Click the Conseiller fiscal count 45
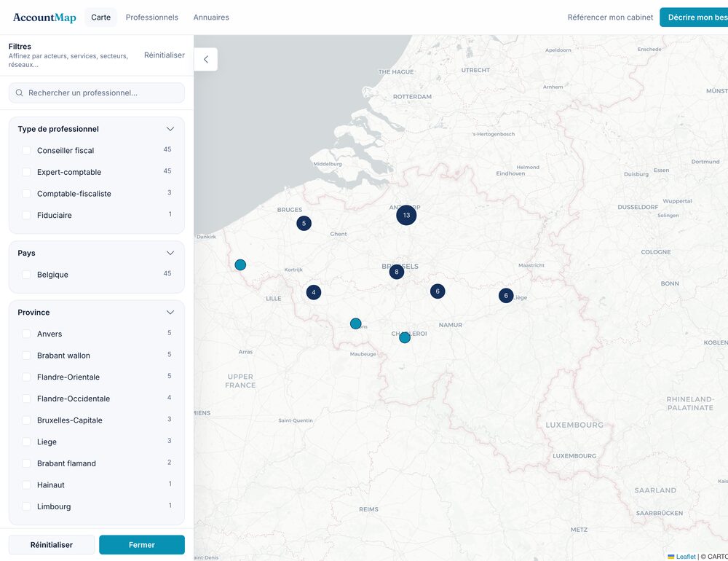 (167, 149)
